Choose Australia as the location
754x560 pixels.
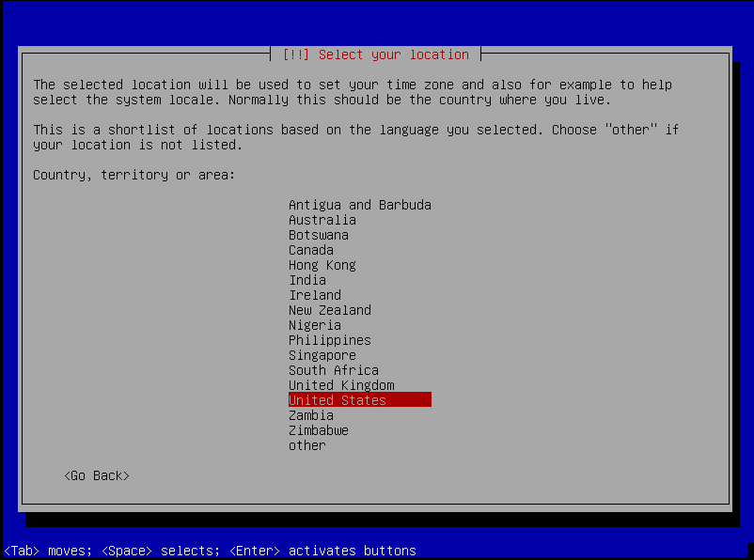[322, 220]
